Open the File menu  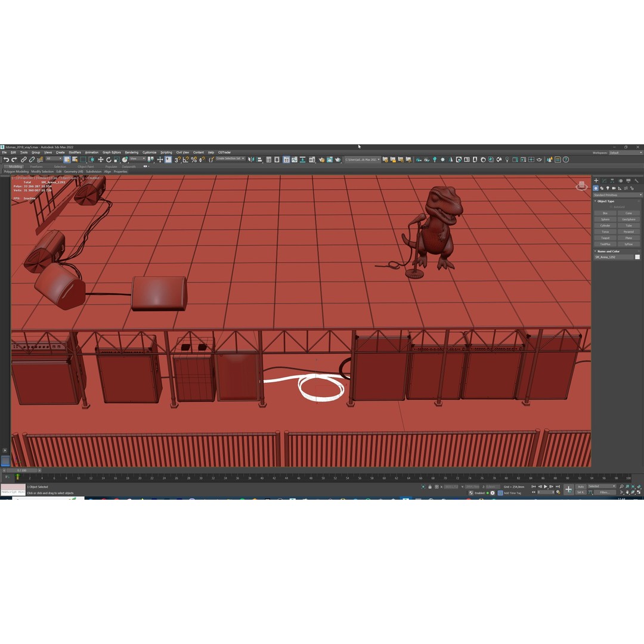pyautogui.click(x=4, y=153)
